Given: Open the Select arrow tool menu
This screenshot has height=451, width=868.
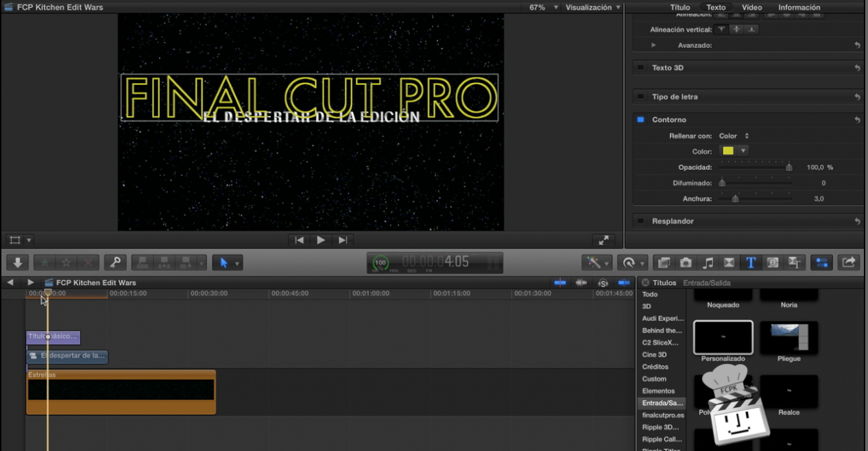Looking at the screenshot, I should tap(228, 263).
